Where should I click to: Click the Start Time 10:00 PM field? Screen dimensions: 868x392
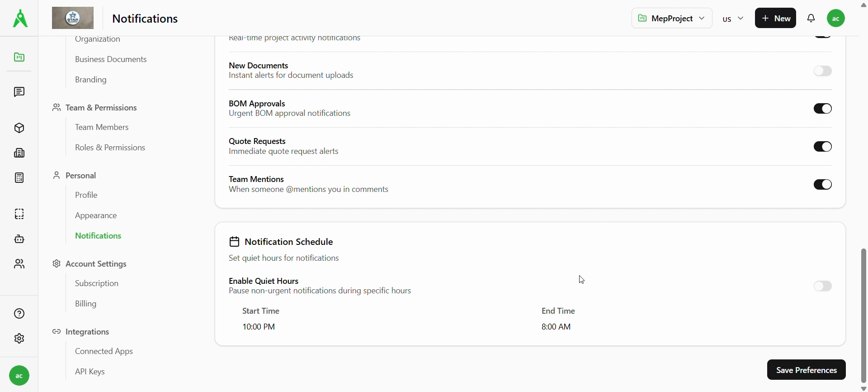(x=259, y=327)
